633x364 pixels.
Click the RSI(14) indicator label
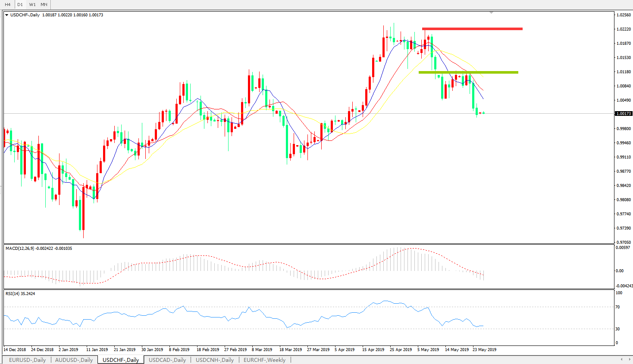pos(14,294)
